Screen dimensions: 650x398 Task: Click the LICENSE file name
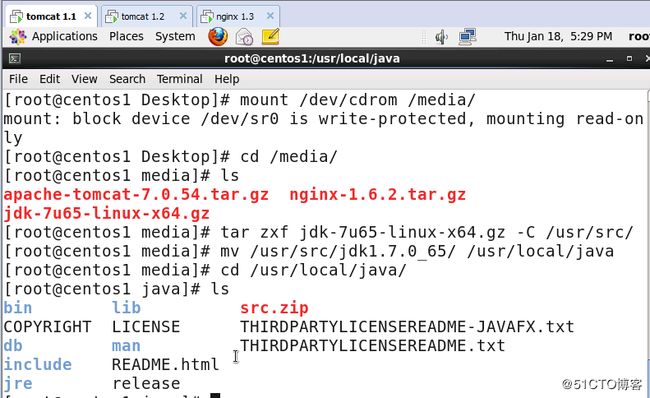(146, 327)
